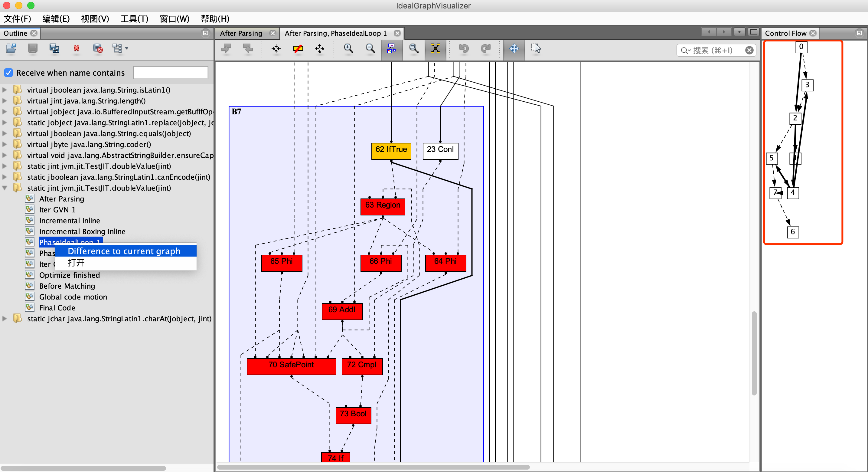The height and width of the screenshot is (472, 868).
Task: Click the hide selected nodes icon
Action: (x=298, y=48)
